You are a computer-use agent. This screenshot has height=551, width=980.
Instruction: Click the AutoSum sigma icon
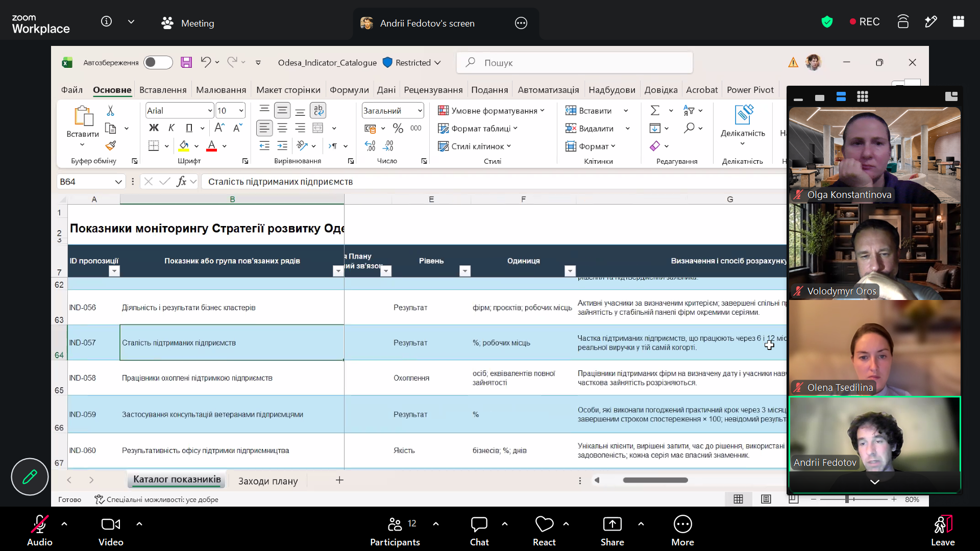click(655, 110)
